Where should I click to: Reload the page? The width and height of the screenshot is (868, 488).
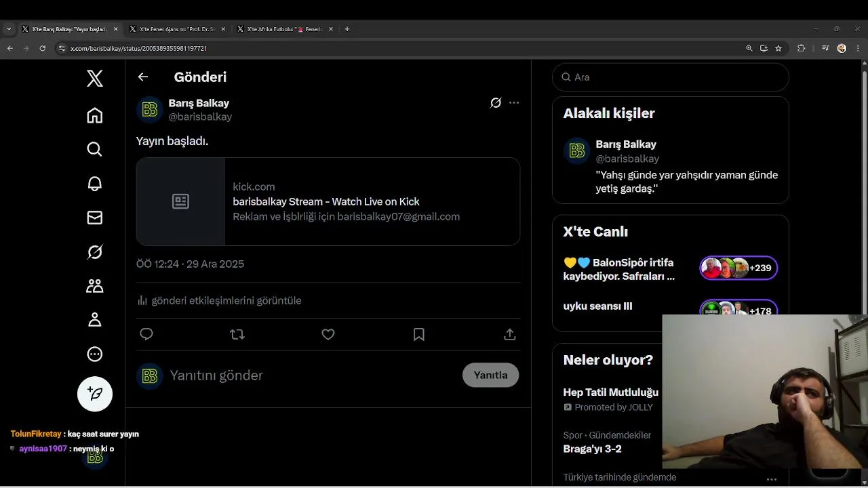click(42, 48)
